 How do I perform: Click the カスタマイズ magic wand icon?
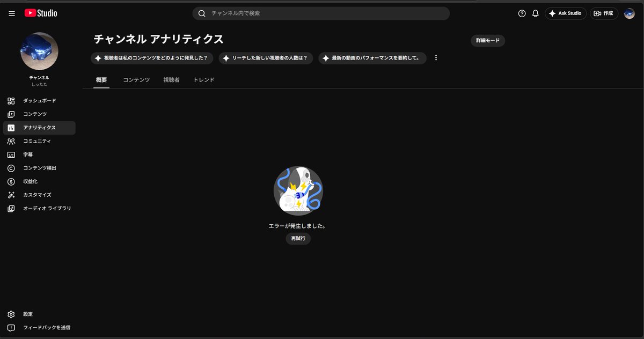click(x=11, y=195)
